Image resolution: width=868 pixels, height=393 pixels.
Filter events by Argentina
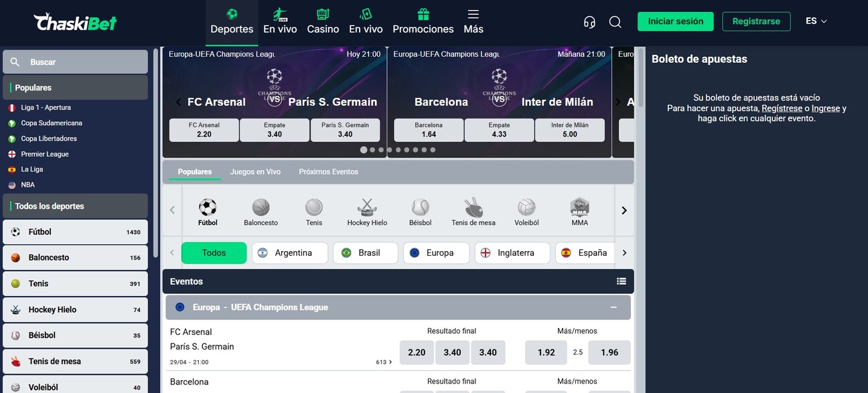pos(290,253)
